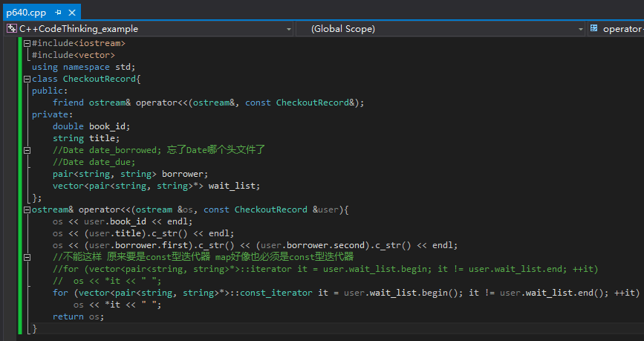Collapse the //Date date_borrowed comment block
The width and height of the screenshot is (644, 341).
coord(27,150)
